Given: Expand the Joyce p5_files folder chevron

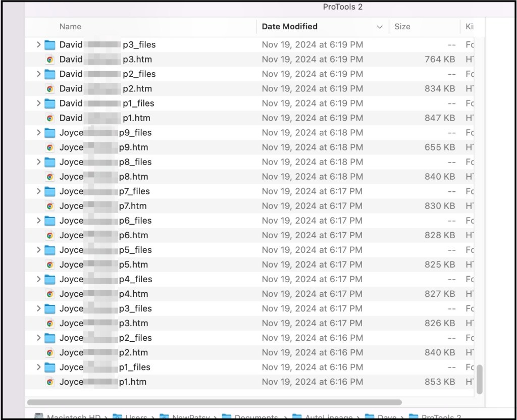Looking at the screenshot, I should 38,250.
